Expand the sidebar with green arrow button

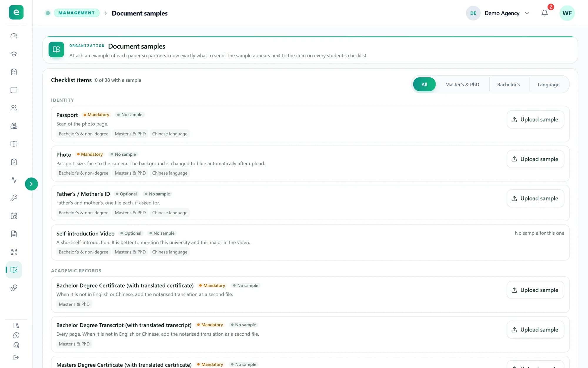coord(31,184)
